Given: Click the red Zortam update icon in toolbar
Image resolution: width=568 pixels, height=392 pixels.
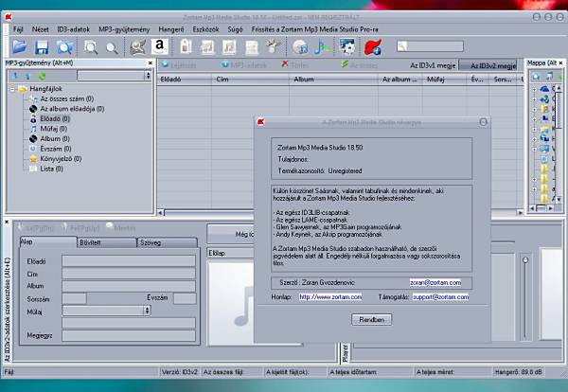Looking at the screenshot, I should coord(373,47).
